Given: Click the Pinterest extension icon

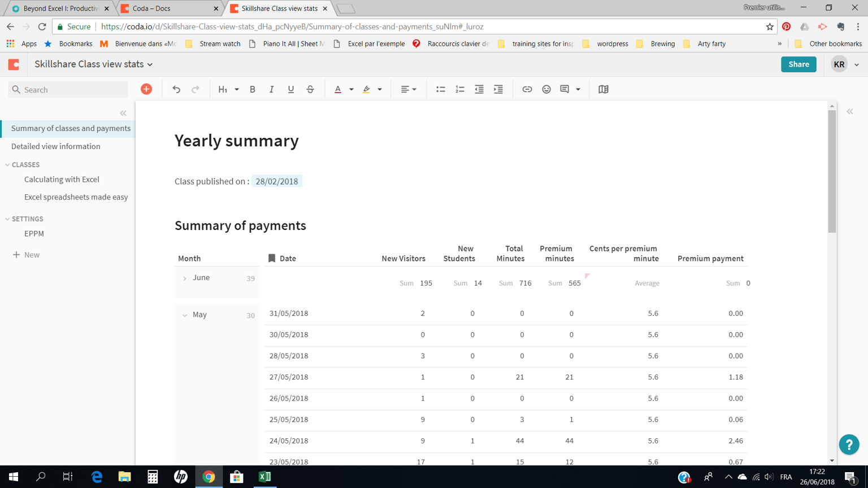Looking at the screenshot, I should click(x=786, y=27).
